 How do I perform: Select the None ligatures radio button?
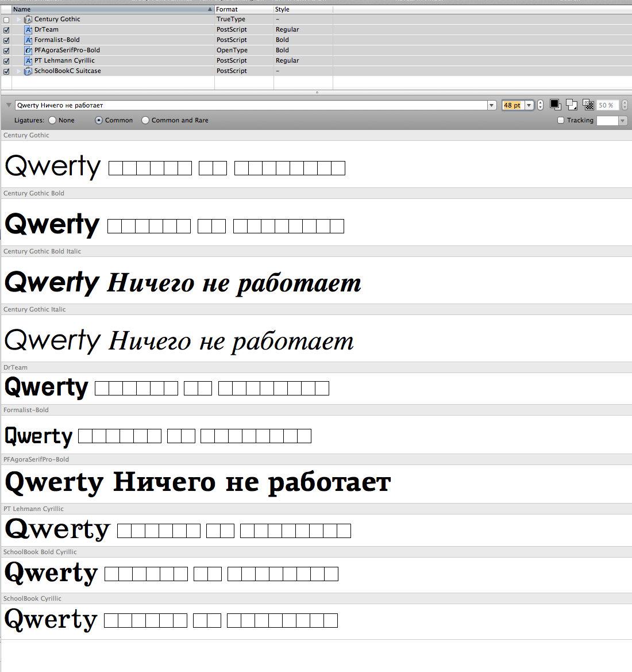(52, 121)
